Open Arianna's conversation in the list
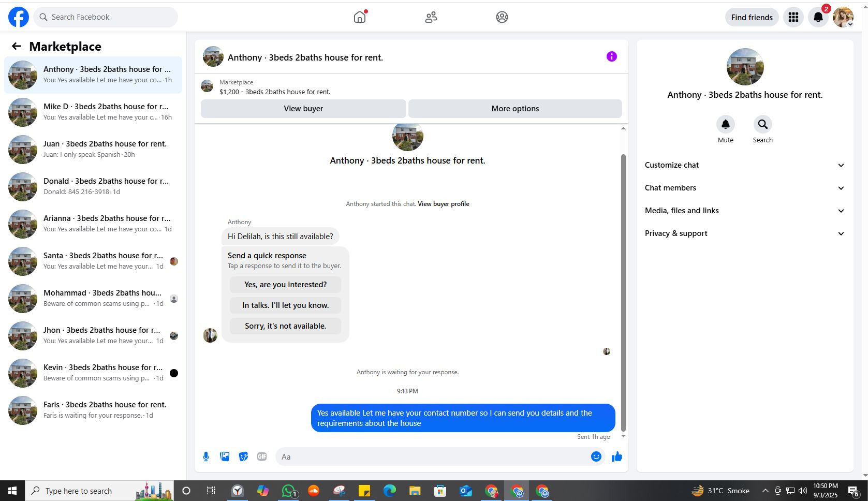This screenshot has height=501, width=868. [x=93, y=224]
